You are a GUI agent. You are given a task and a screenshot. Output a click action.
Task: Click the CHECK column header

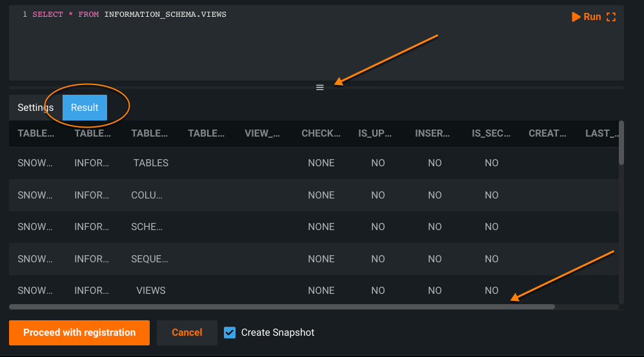[x=321, y=133]
